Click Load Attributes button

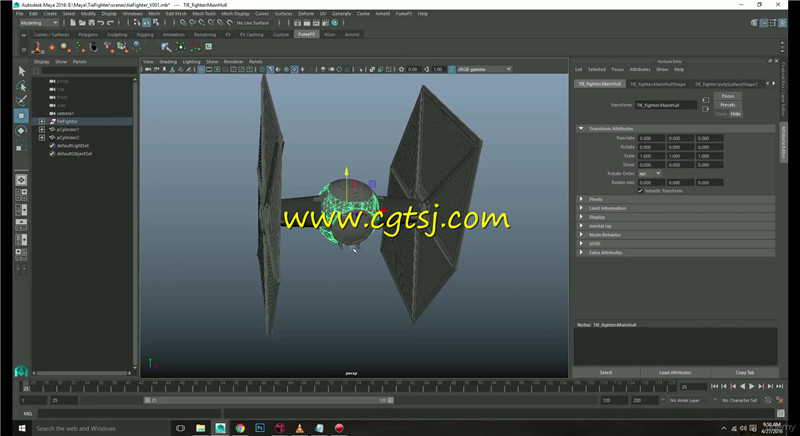674,373
